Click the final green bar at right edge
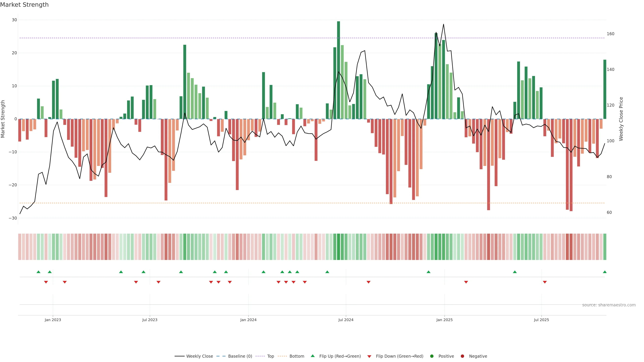This screenshot has width=644, height=362. [605, 89]
